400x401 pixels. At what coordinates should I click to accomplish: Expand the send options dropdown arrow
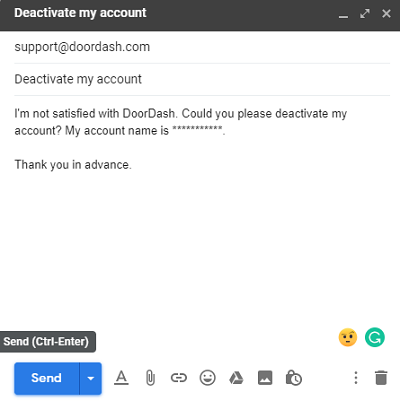click(91, 378)
